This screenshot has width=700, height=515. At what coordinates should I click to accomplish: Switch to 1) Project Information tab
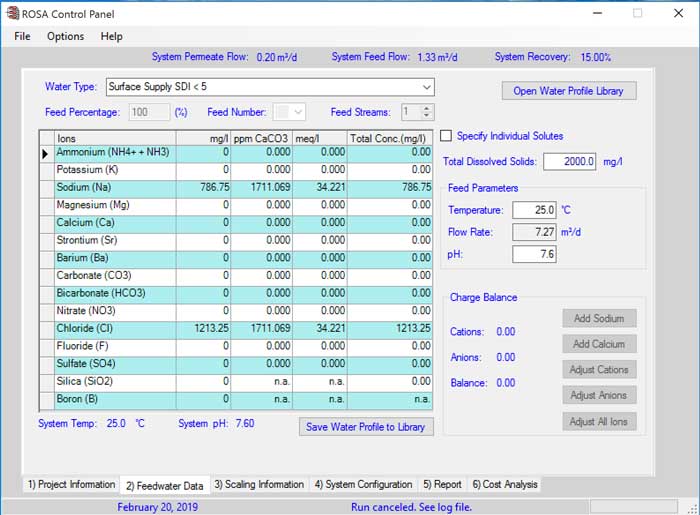pyautogui.click(x=71, y=485)
